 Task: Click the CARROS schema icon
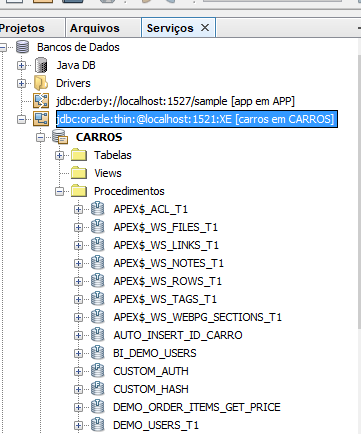click(x=60, y=137)
